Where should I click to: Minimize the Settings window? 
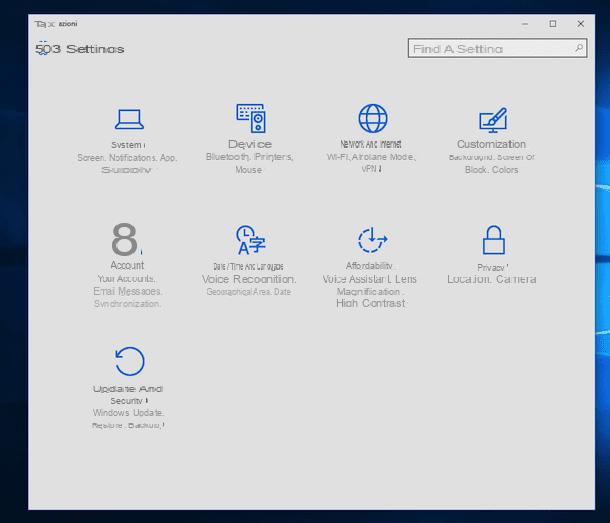tap(525, 24)
